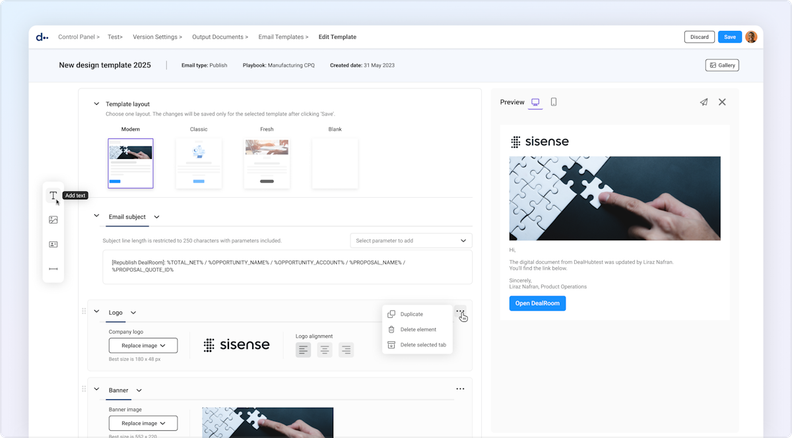
Task: Open the user avatar menu
Action: point(751,37)
